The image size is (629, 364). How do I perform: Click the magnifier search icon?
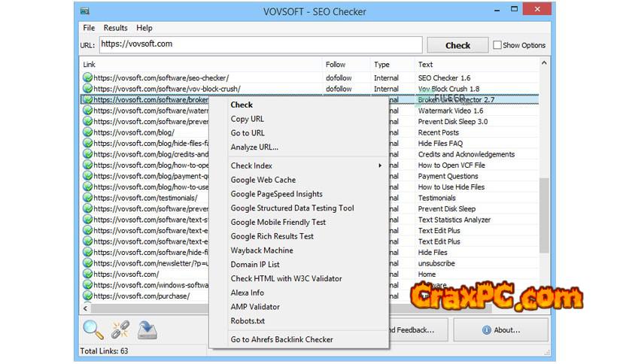tap(93, 329)
